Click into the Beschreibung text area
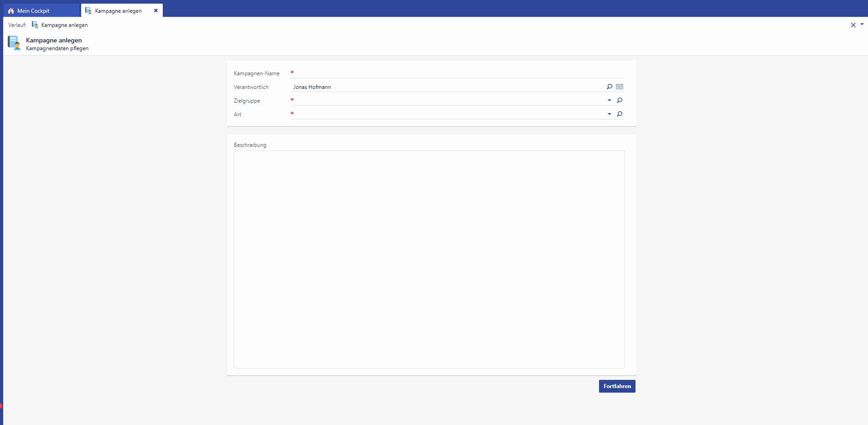The image size is (868, 425). click(429, 259)
